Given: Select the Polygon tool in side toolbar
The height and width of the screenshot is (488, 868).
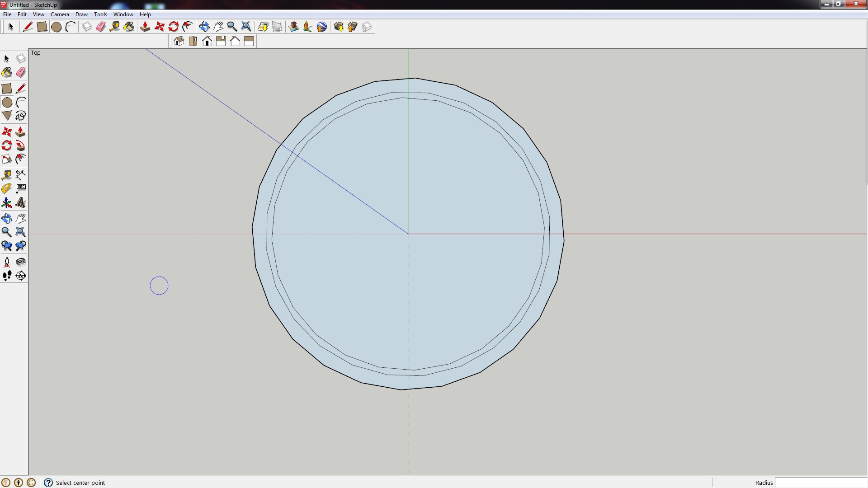Looking at the screenshot, I should (7, 116).
